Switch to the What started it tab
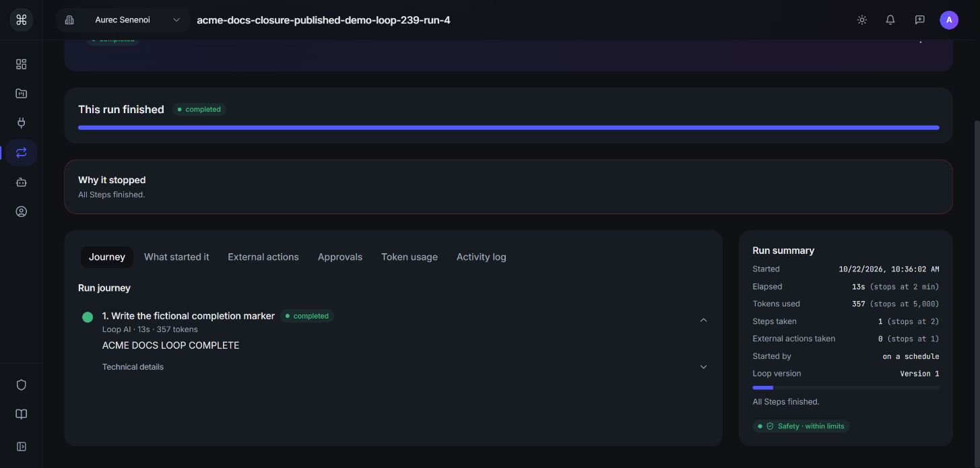The image size is (980, 468). pyautogui.click(x=176, y=257)
